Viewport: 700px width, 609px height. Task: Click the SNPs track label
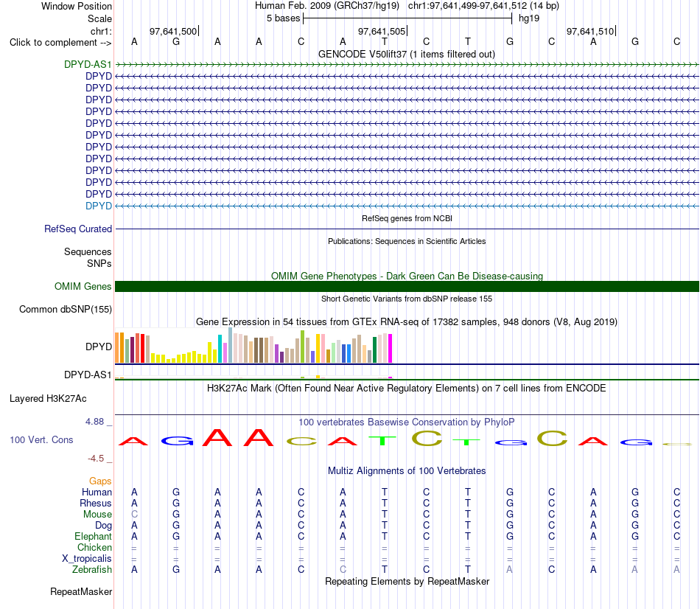click(x=99, y=264)
